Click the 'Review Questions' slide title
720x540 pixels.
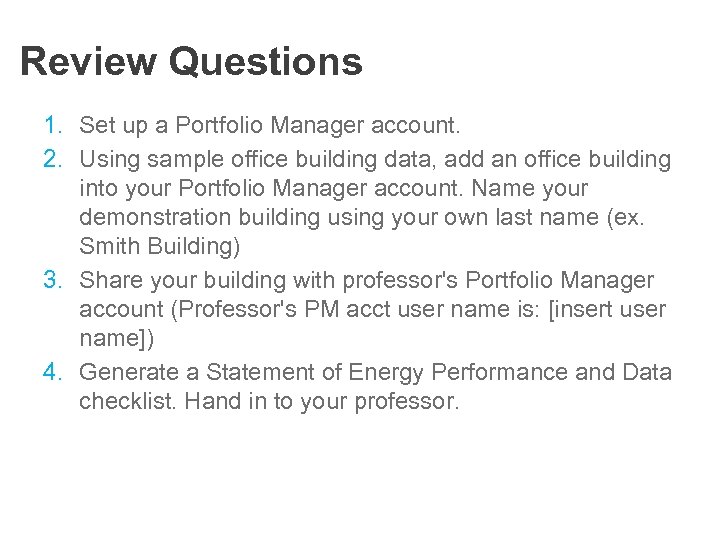coord(191,62)
